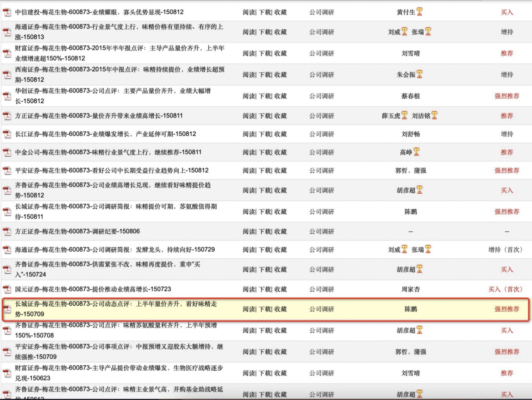Open the 中信建投 业绩耀眼 report title
Viewport: 532px width, 400px height.
tap(99, 12)
